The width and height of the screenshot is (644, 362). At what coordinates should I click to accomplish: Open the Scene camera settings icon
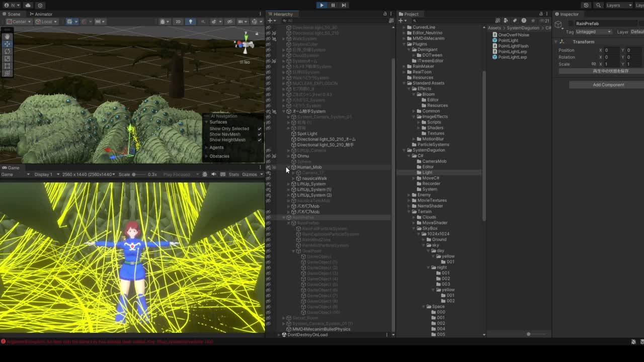pos(242,22)
